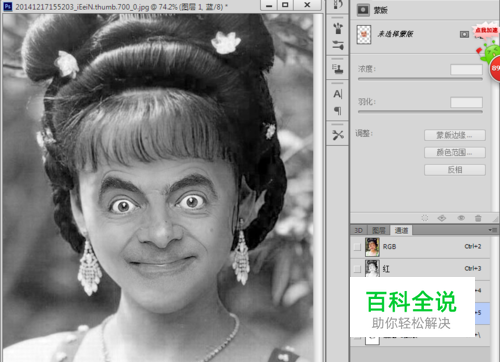Minimize the document window

[x=269, y=5]
